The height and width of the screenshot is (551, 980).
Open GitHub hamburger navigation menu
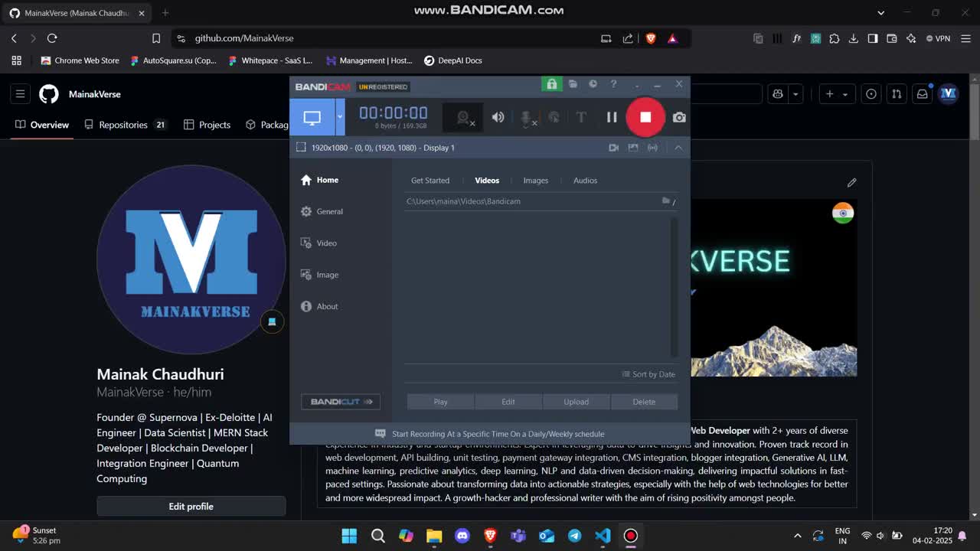(21, 94)
